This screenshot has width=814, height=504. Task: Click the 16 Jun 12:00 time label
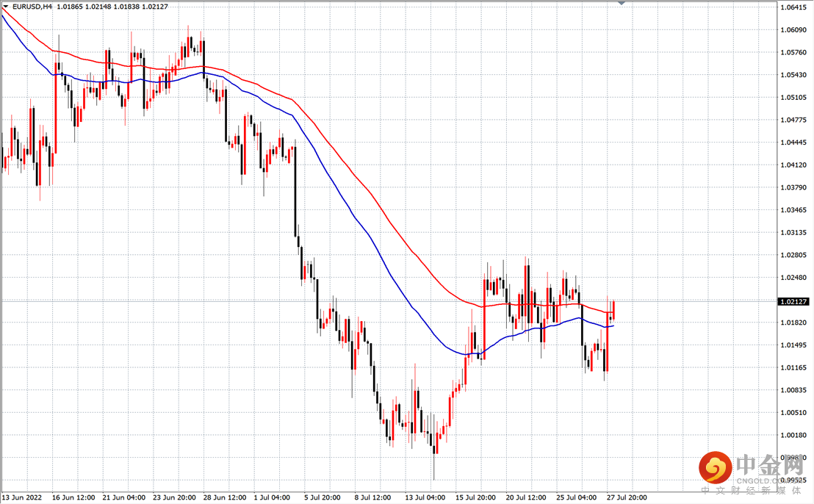73,497
